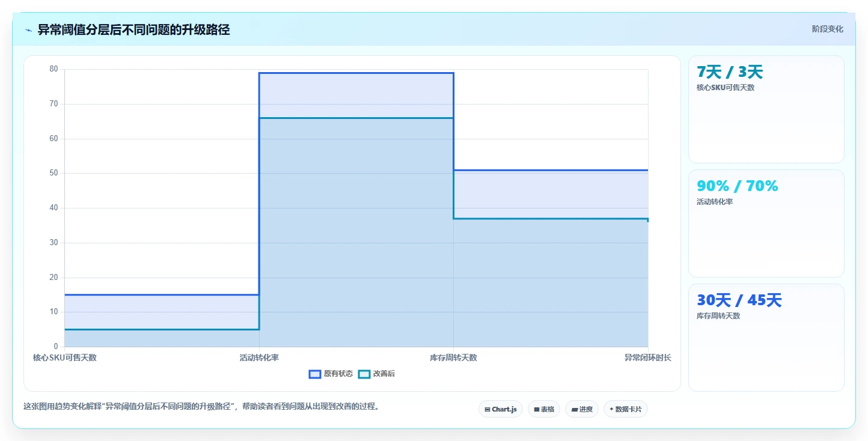Viewport: 868px width, 441px height.
Task: Click the 库存周转天数 x-axis label
Action: (x=453, y=357)
